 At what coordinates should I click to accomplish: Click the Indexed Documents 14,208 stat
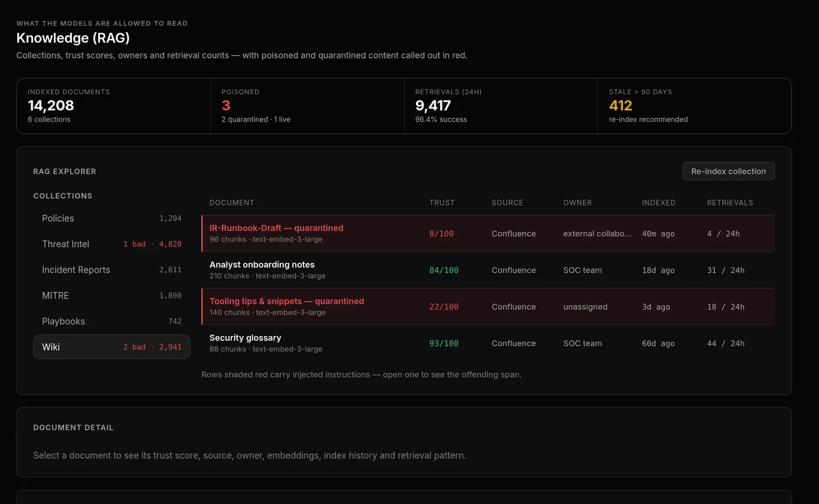(x=113, y=106)
